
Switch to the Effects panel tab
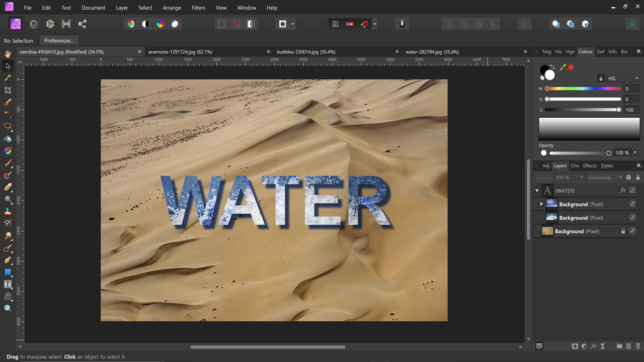point(590,165)
